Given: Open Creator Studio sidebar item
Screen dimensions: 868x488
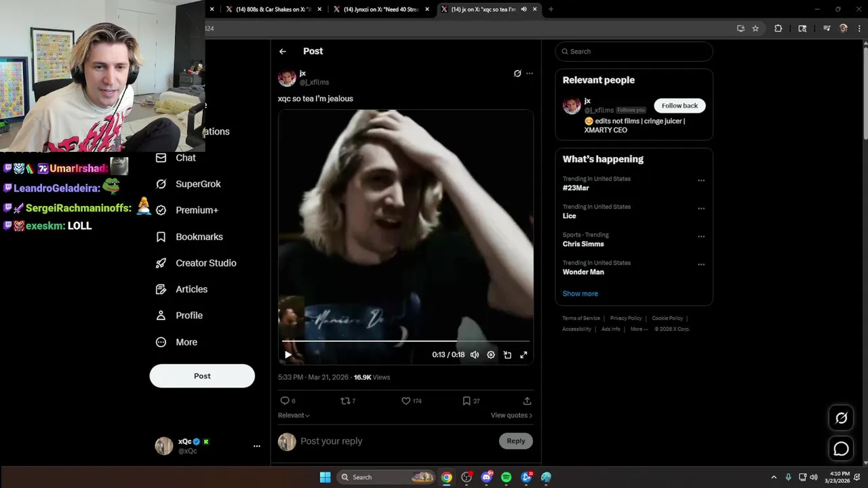Looking at the screenshot, I should click(x=195, y=263).
